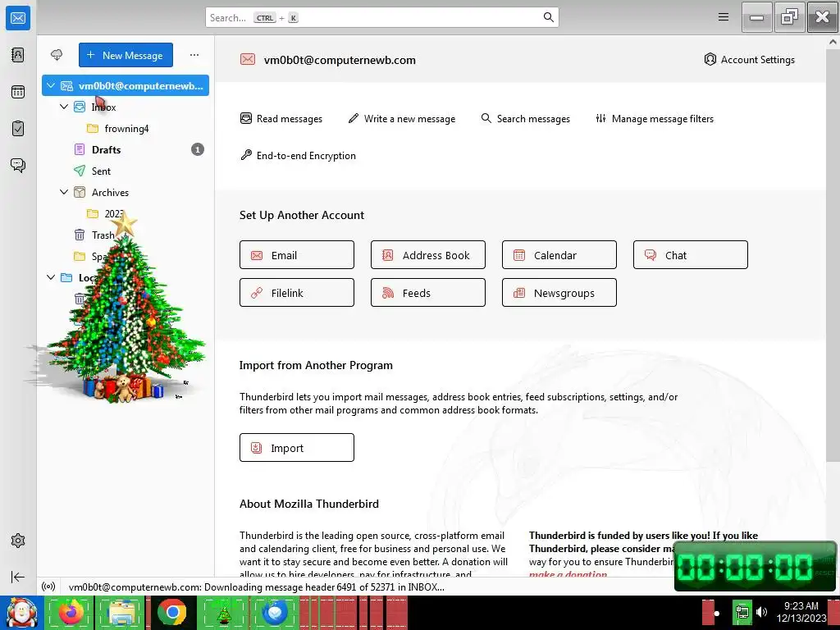Set up Feeds account
The image size is (840, 630).
click(428, 293)
